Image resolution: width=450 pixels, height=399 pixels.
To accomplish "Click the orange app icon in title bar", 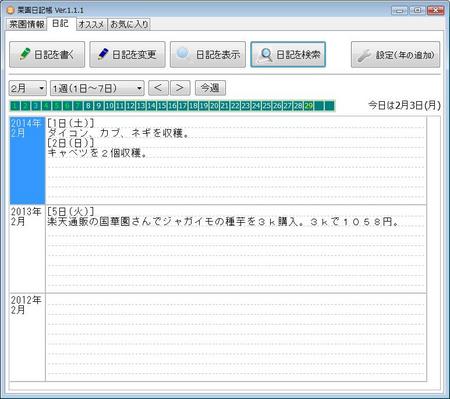I will coord(10,10).
